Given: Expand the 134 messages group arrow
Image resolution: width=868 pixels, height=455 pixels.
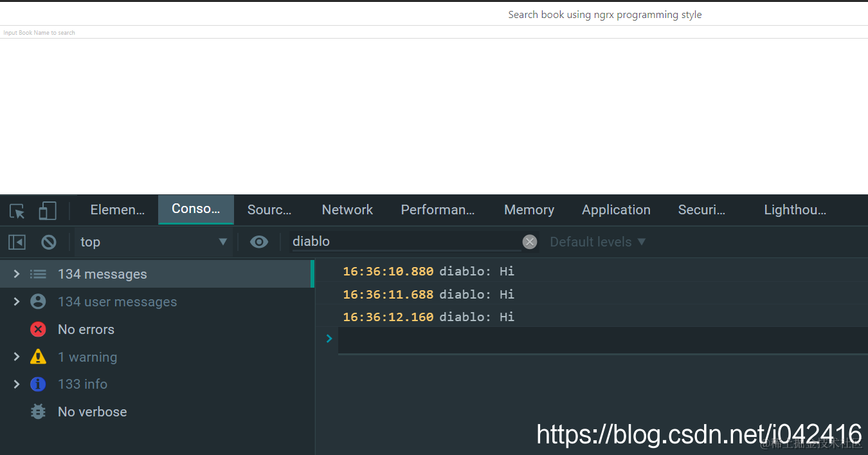Looking at the screenshot, I should (x=17, y=274).
